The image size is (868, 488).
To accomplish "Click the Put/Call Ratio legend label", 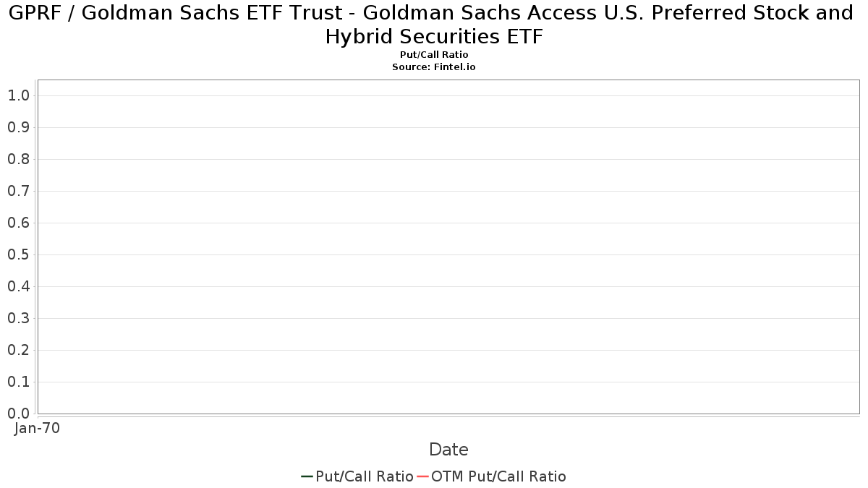I will point(364,476).
